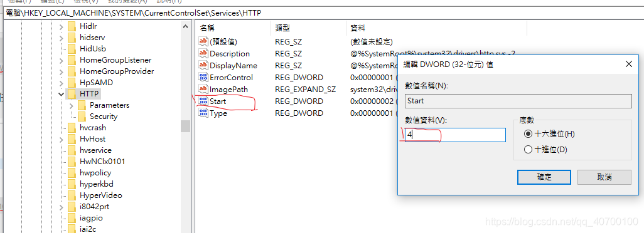Click the tree pane scroll up arrow
Image resolution: width=644 pixels, height=233 pixels.
[186, 26]
